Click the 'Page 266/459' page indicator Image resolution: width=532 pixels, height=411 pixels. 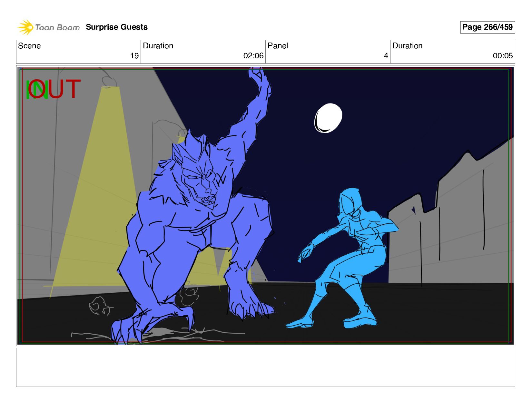click(487, 27)
